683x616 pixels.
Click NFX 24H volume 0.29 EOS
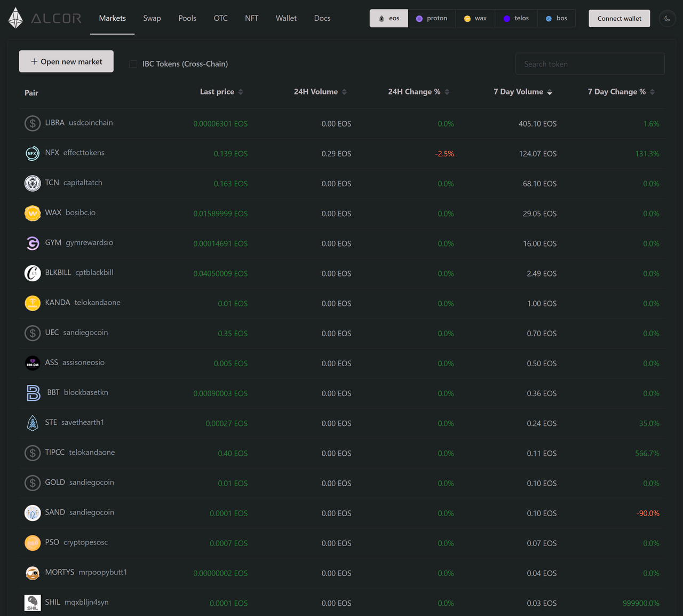(x=336, y=154)
